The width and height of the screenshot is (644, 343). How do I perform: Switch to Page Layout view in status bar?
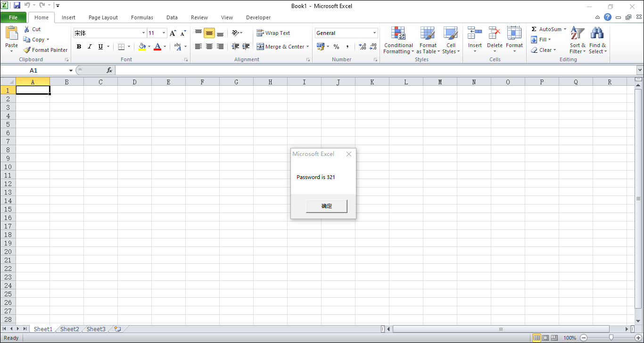pyautogui.click(x=545, y=338)
